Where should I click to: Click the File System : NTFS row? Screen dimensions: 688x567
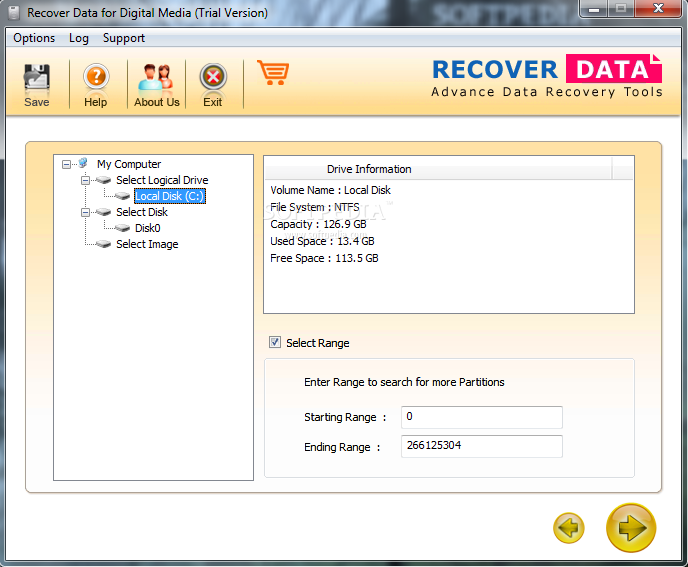tap(315, 207)
